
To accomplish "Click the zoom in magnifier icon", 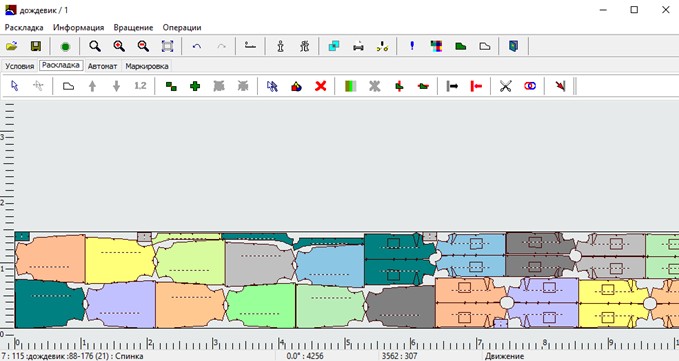I will point(119,46).
